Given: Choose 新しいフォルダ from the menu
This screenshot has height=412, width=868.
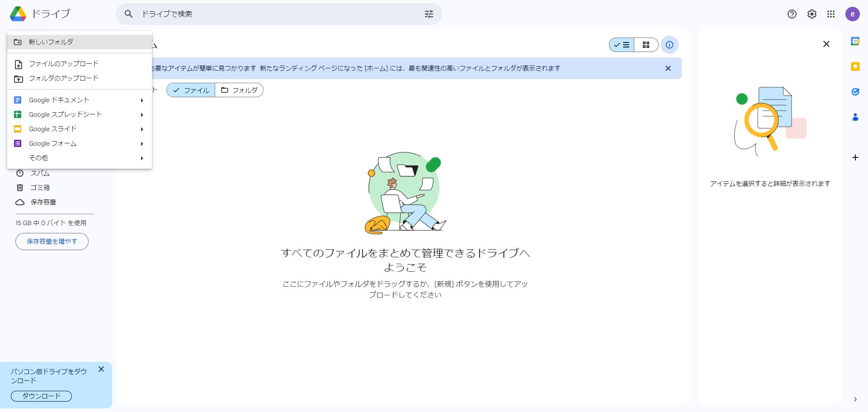Looking at the screenshot, I should [80, 42].
